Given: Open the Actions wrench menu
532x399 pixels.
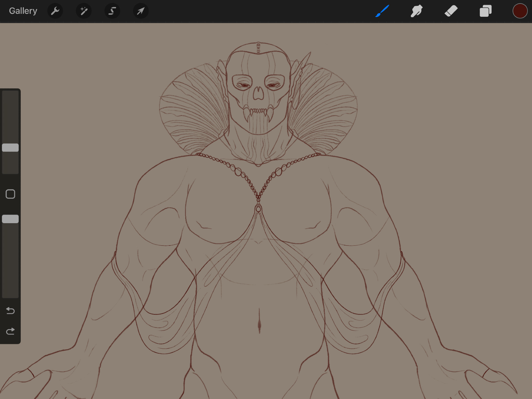Looking at the screenshot, I should click(55, 11).
